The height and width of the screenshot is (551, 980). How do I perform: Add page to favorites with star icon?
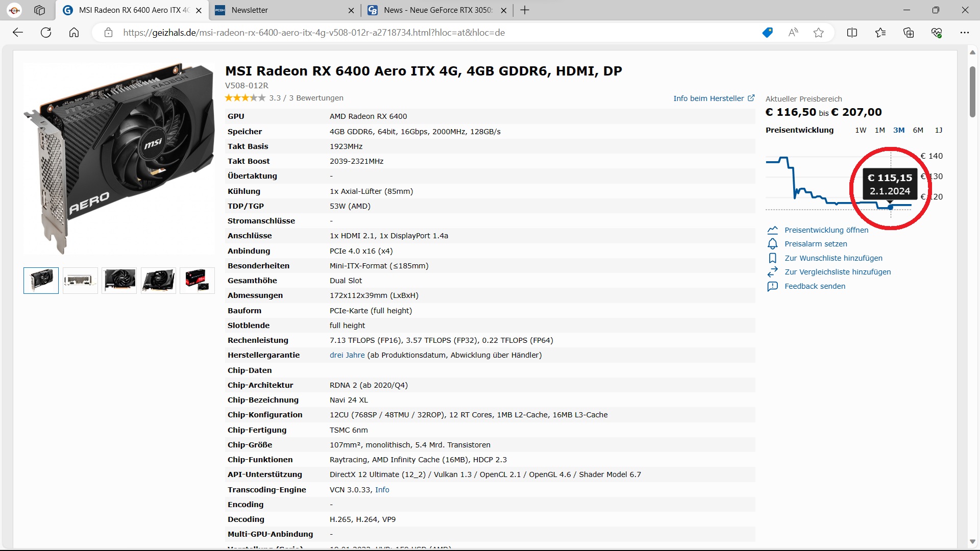[819, 33]
